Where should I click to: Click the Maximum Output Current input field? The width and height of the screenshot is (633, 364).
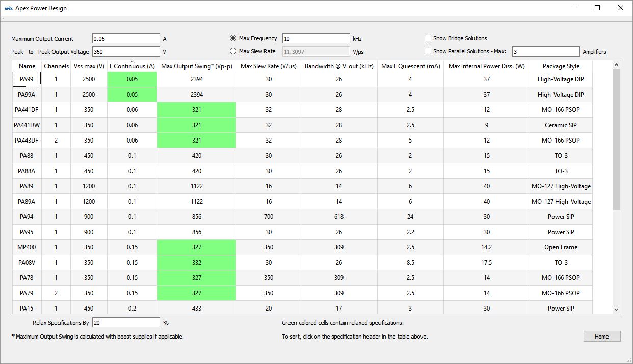point(126,39)
